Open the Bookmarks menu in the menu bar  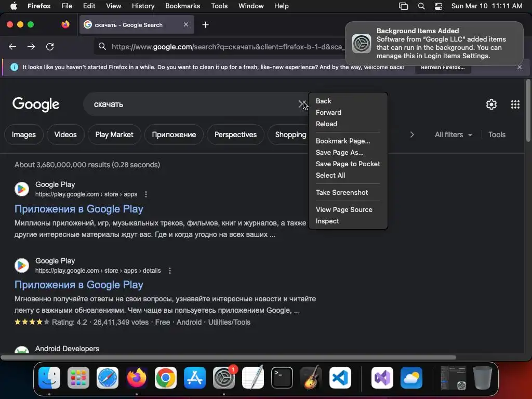point(182,6)
